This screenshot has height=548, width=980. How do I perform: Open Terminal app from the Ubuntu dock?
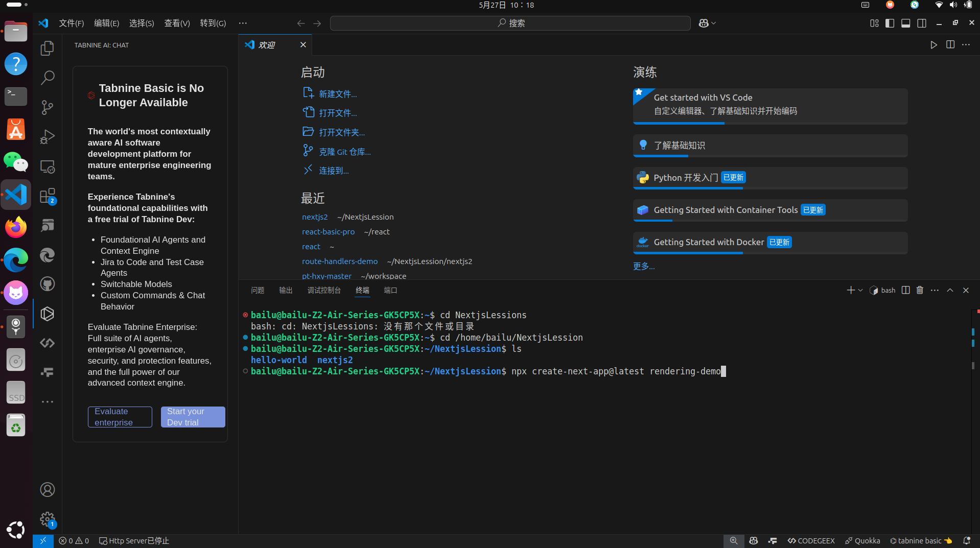16,97
